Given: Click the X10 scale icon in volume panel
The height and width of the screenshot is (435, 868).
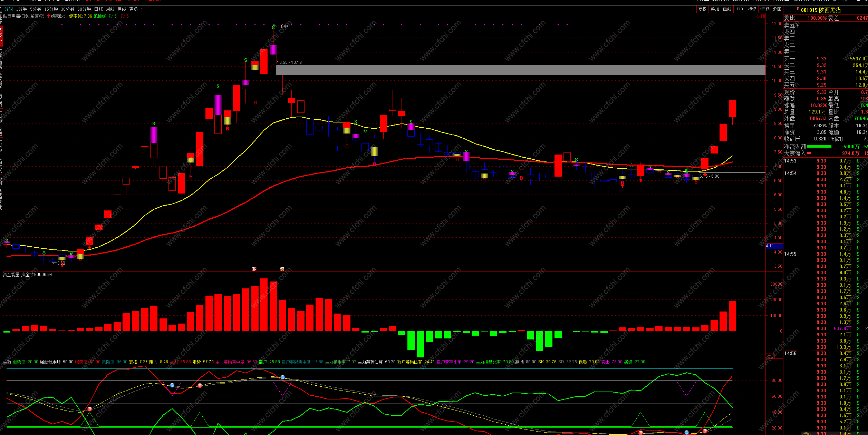Looking at the screenshot, I should 770,356.
